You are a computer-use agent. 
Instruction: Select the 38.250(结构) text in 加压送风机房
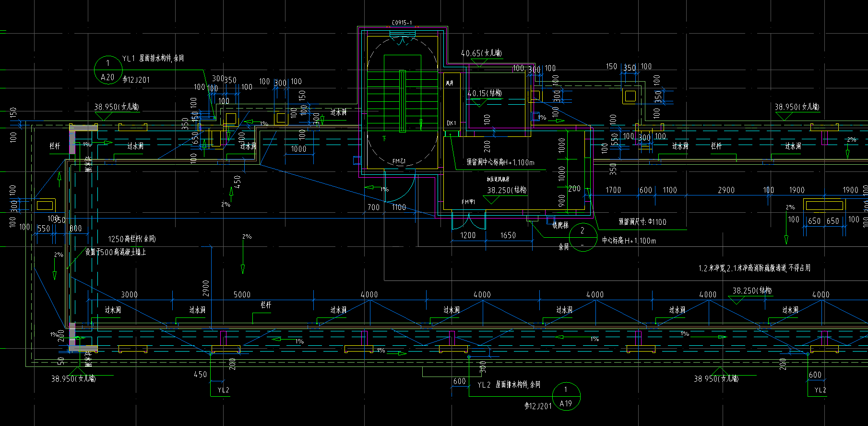coord(507,190)
